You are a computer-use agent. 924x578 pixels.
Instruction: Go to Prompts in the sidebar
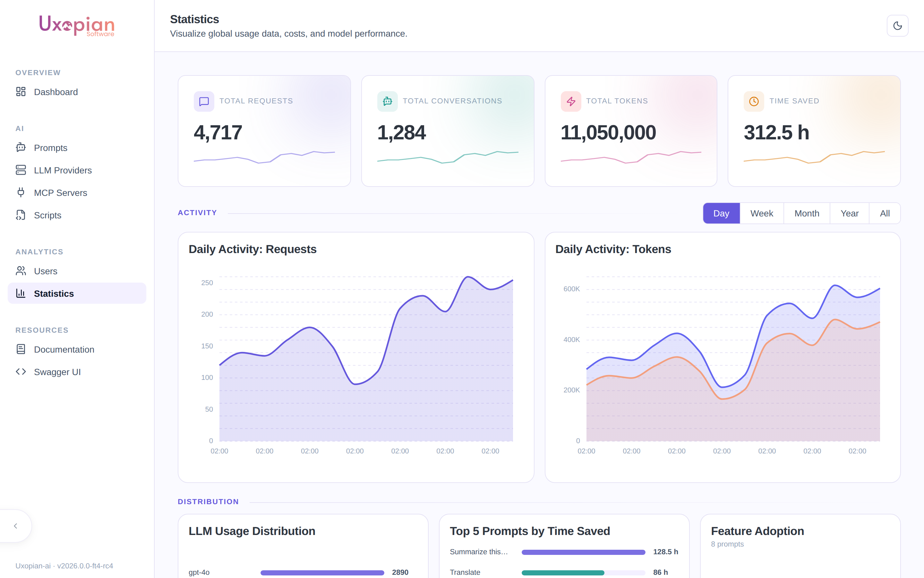click(x=77, y=148)
